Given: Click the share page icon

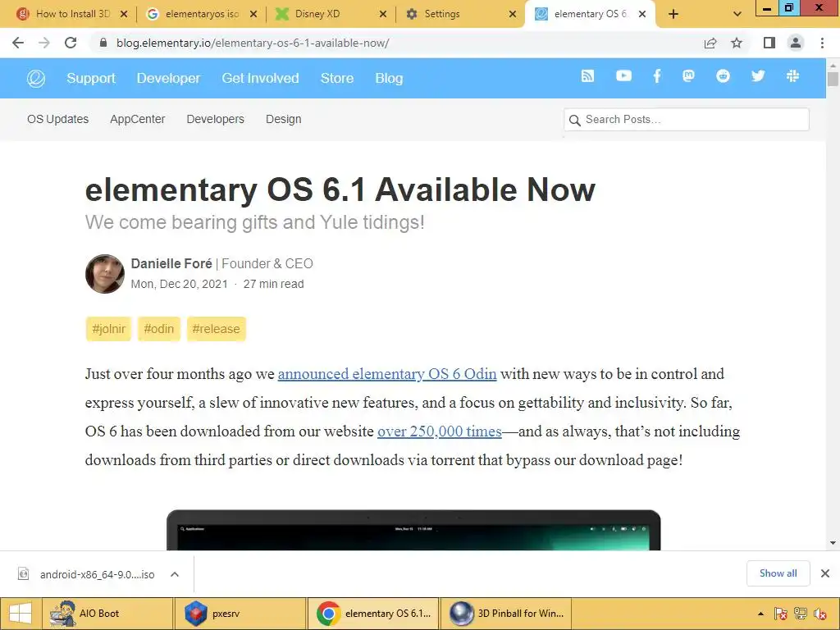Looking at the screenshot, I should tap(710, 43).
